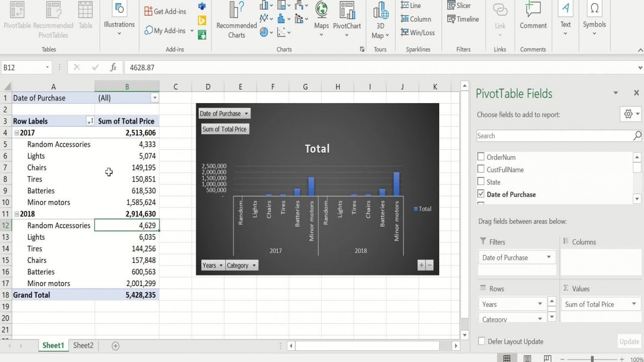This screenshot has width=644, height=362.
Task: Insert a Comment using the ribbon icon
Action: 533,11
